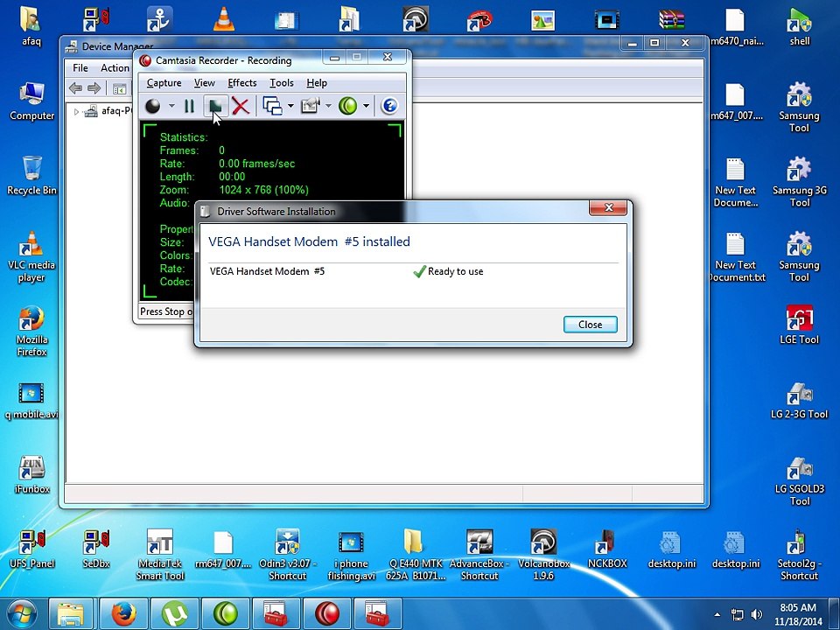The image size is (840, 630).
Task: Click the green Camtasia ball icon
Action: tap(347, 106)
